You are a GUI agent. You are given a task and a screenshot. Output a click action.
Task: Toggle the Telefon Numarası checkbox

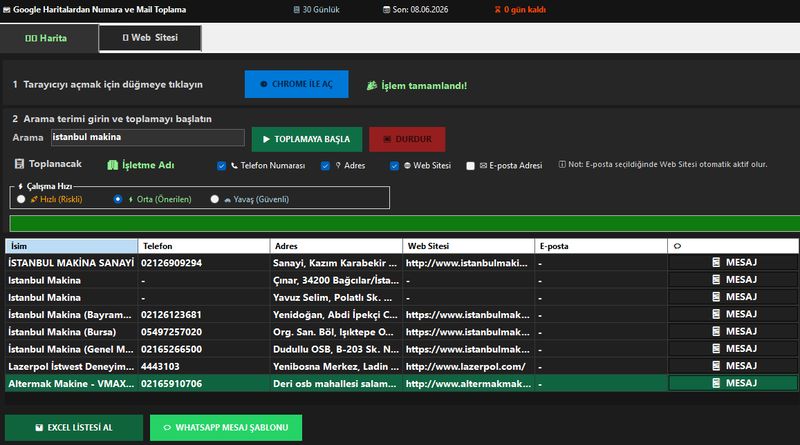(221, 166)
